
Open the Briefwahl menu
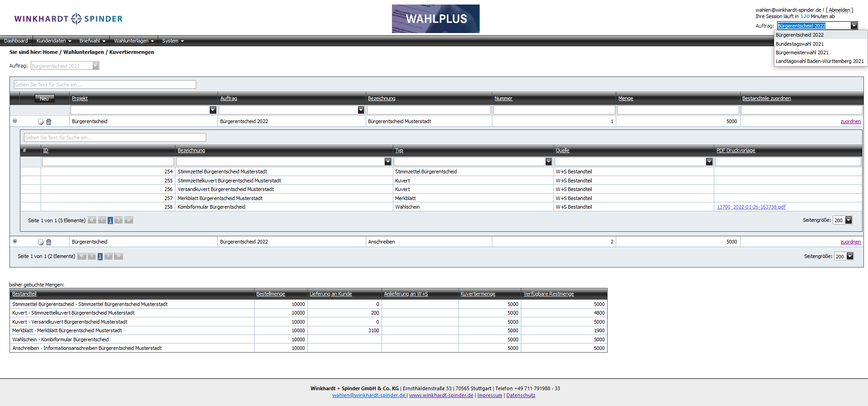[92, 41]
